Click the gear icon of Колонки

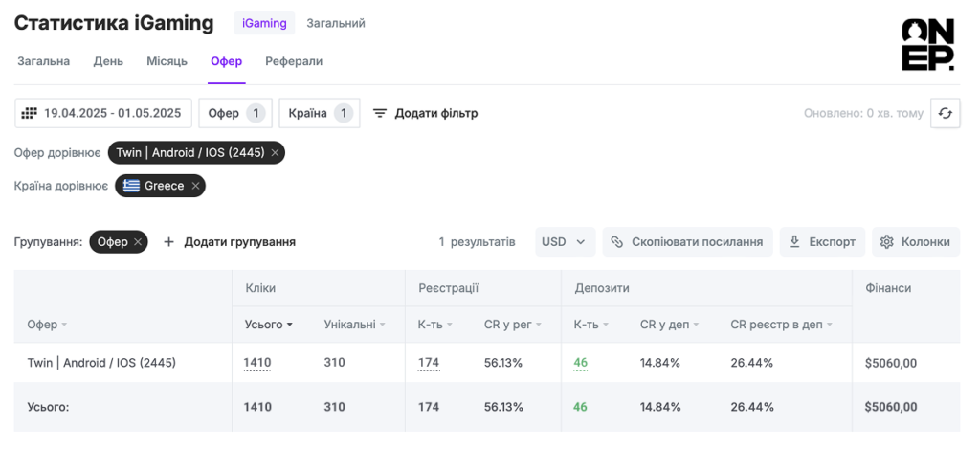tap(886, 242)
